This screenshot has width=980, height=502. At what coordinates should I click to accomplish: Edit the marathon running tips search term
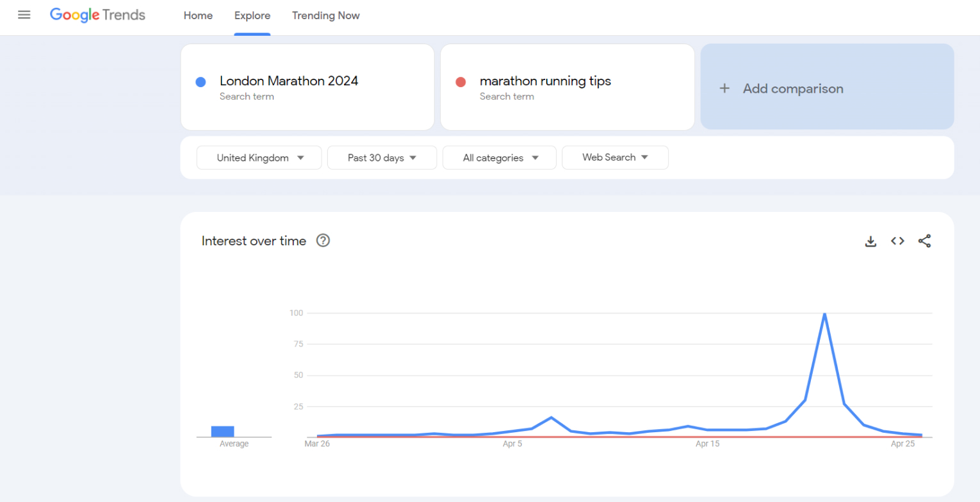[568, 87]
